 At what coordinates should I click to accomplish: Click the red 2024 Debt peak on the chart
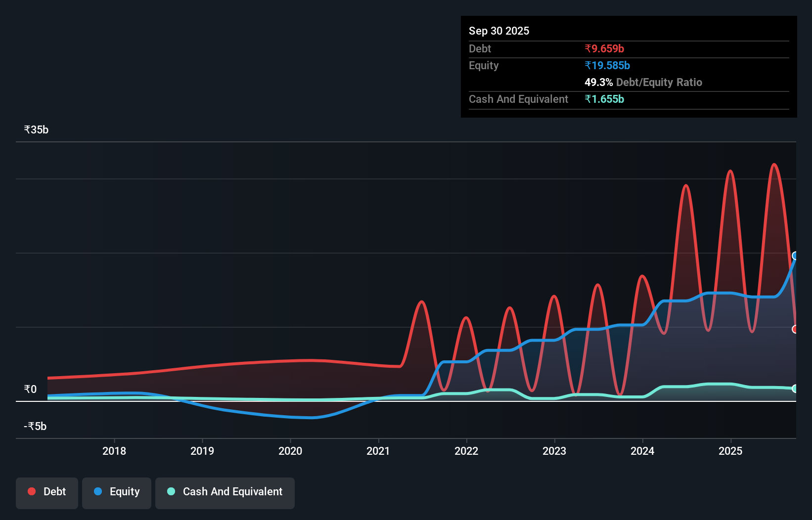[685, 184]
